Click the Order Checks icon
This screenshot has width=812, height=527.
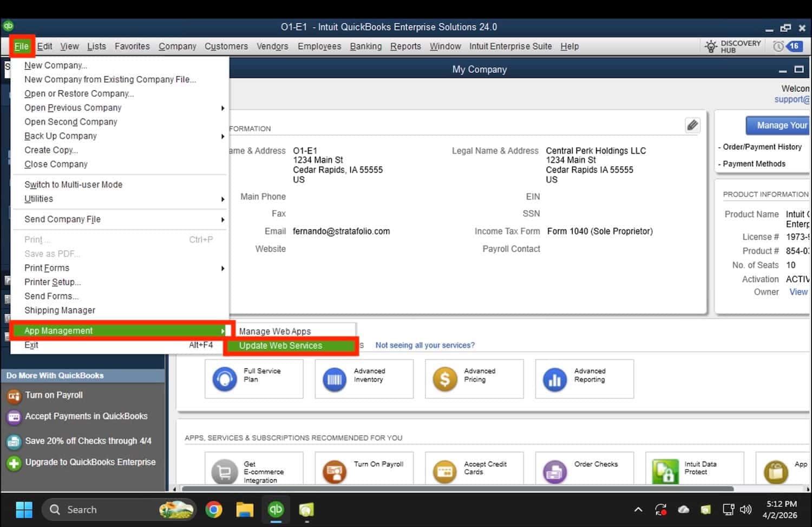point(554,472)
